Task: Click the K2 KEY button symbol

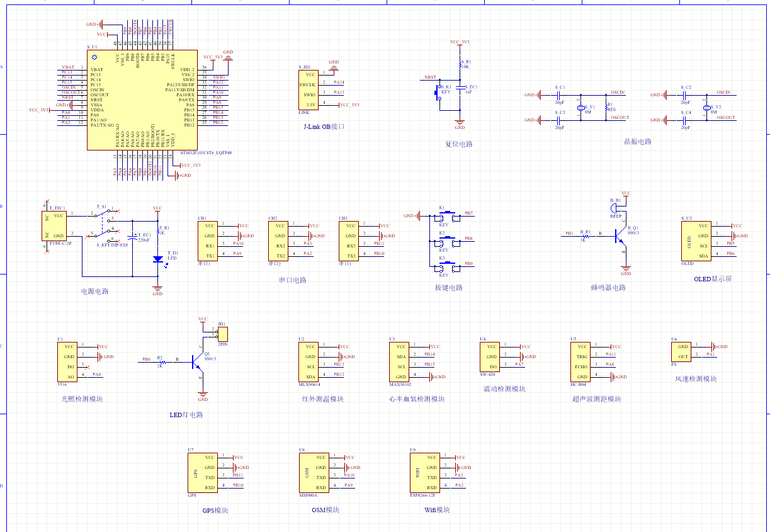Action: [x=447, y=242]
